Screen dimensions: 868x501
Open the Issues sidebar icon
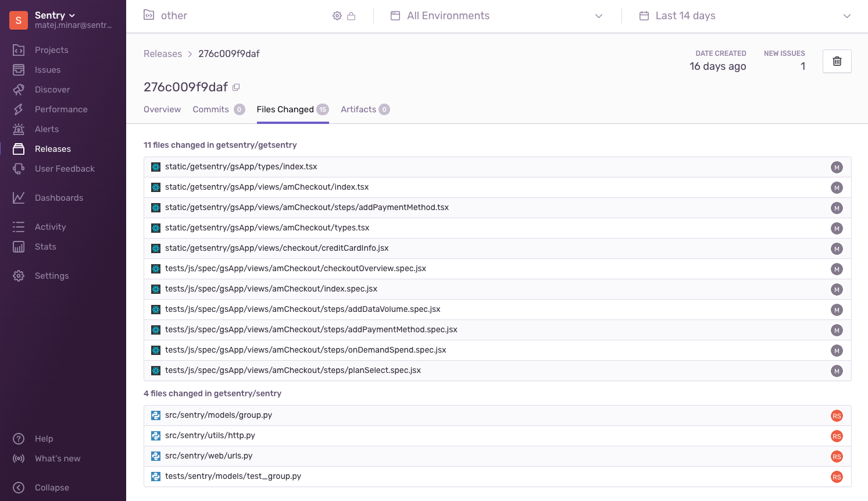click(x=19, y=70)
